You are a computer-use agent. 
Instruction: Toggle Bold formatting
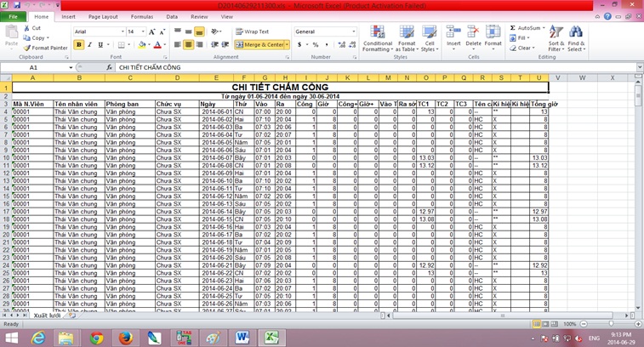(x=79, y=45)
